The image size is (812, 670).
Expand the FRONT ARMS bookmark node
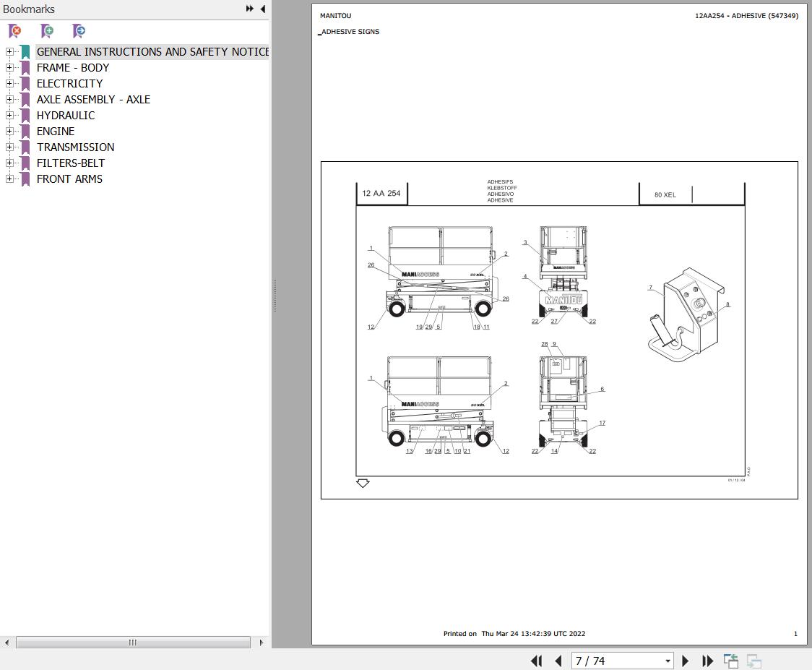pyautogui.click(x=9, y=179)
